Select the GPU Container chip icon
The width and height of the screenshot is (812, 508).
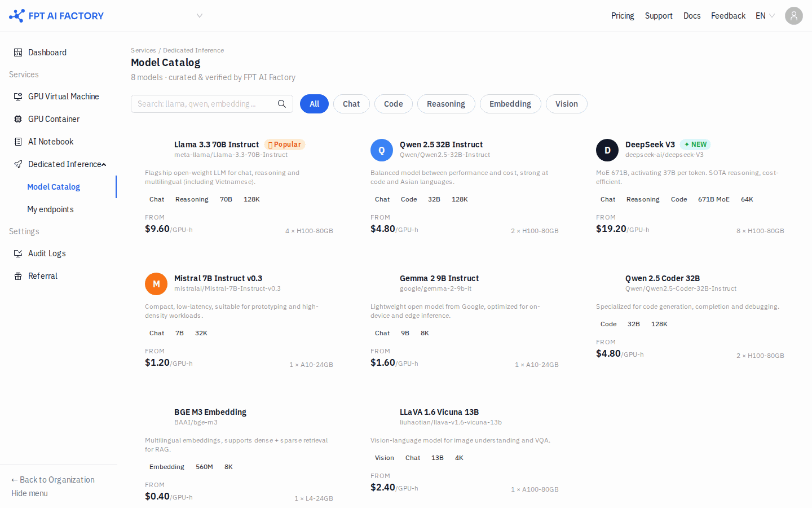18,119
